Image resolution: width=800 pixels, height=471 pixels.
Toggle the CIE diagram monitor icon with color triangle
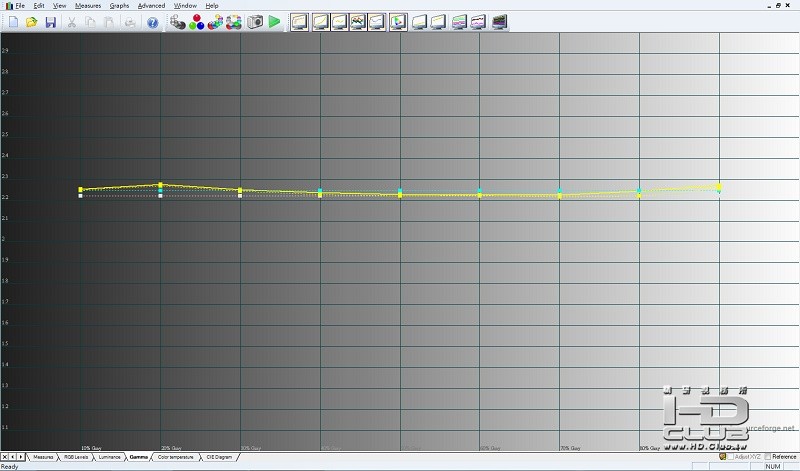click(398, 22)
